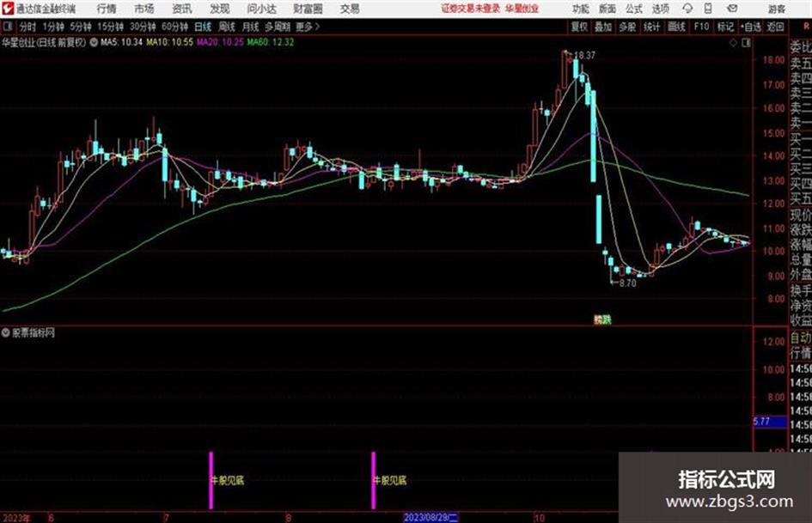Open the 行情 menu
Image resolution: width=812 pixels, height=523 pixels.
pyautogui.click(x=107, y=9)
